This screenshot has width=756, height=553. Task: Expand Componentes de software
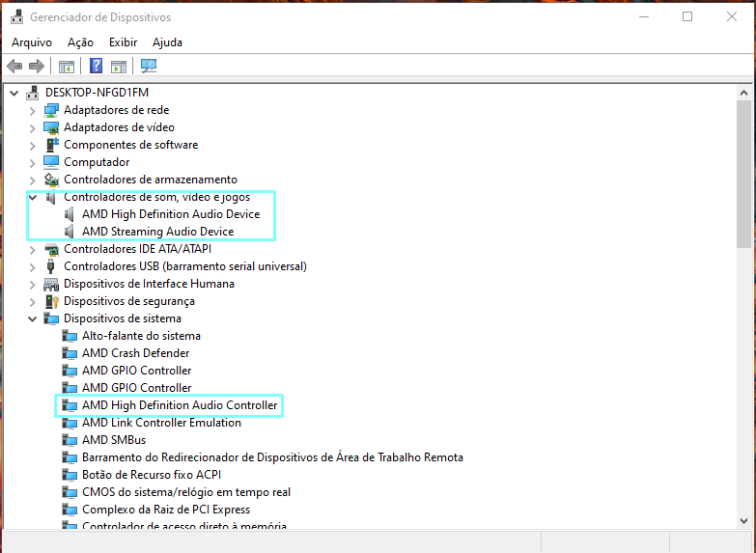click(x=32, y=146)
